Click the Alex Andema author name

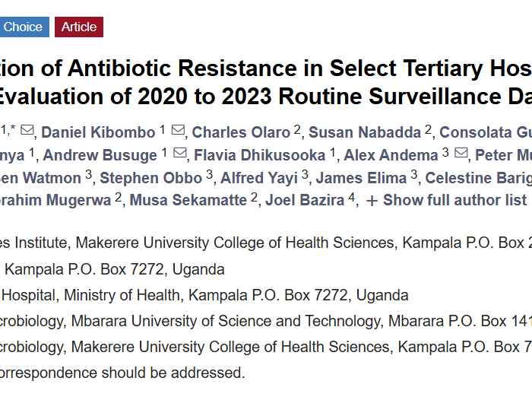(x=391, y=155)
